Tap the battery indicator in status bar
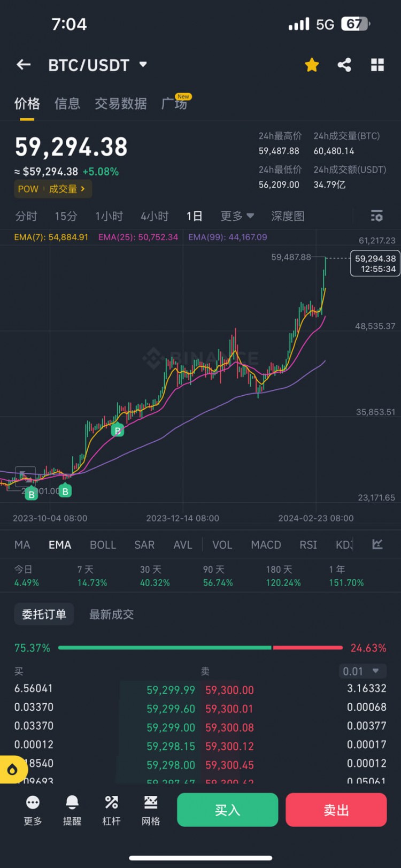The image size is (401, 868). (x=356, y=24)
